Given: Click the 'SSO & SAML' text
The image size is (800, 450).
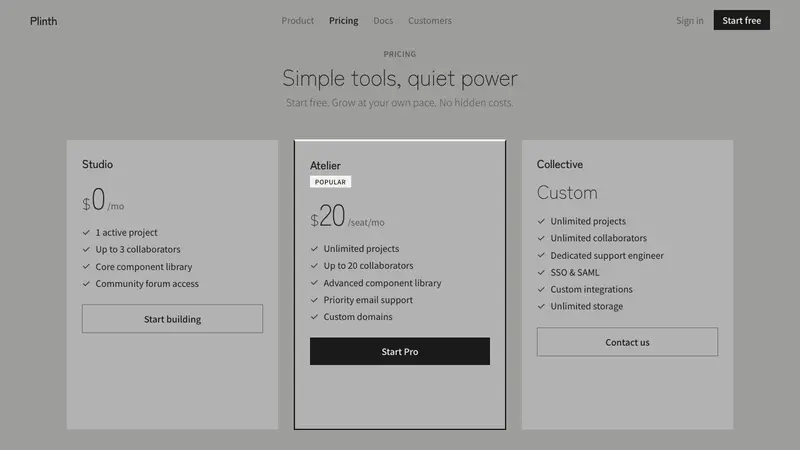Looking at the screenshot, I should (575, 272).
